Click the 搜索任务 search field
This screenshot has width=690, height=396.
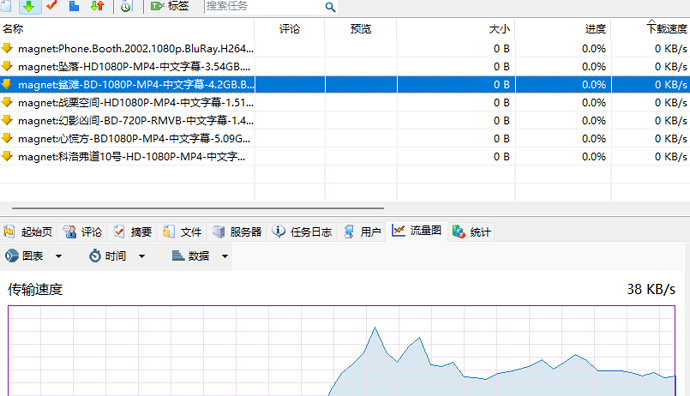click(x=265, y=6)
